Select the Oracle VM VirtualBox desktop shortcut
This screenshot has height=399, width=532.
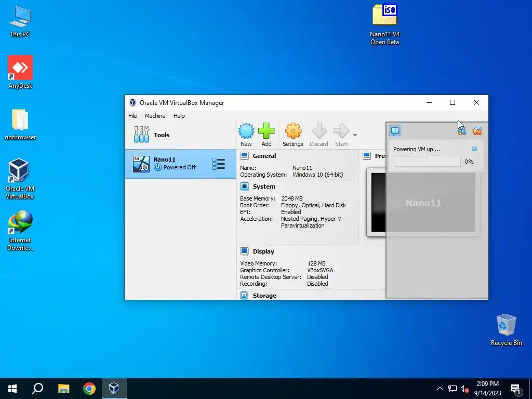20,179
